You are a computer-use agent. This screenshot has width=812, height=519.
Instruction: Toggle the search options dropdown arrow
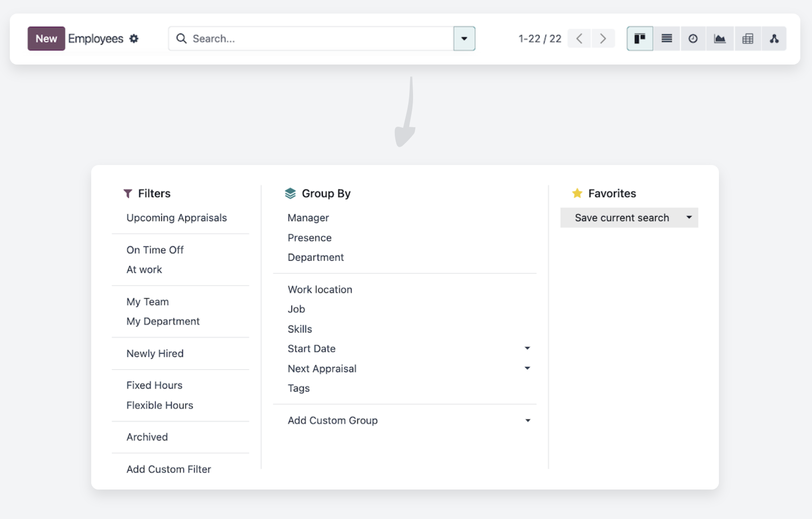click(x=464, y=39)
